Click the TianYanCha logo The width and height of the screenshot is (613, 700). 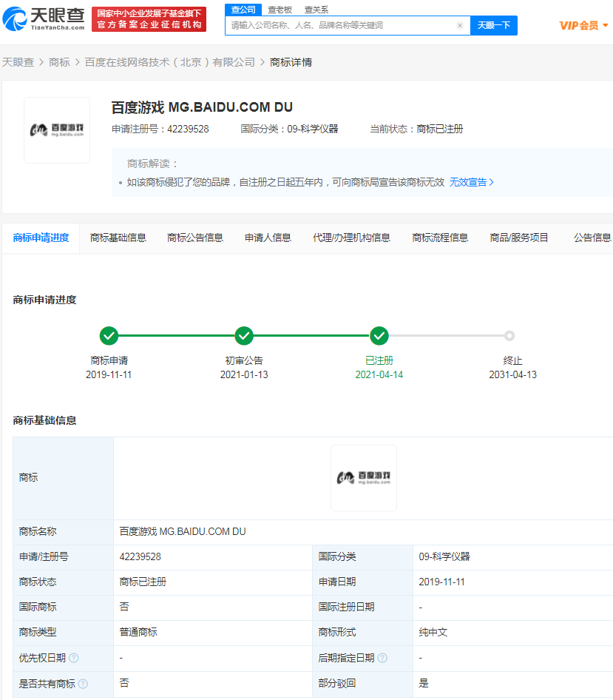coord(44,18)
